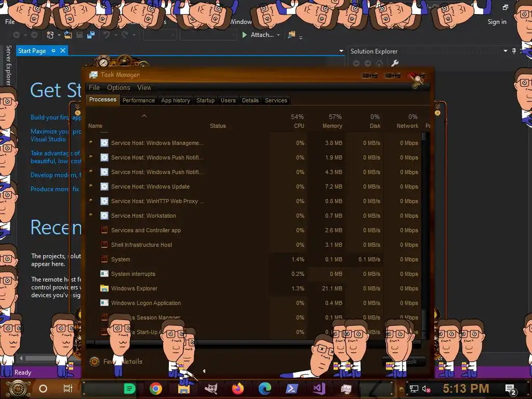This screenshot has height=399, width=532.
Task: Open the document tab list dropdown arrow
Action: (x=341, y=51)
